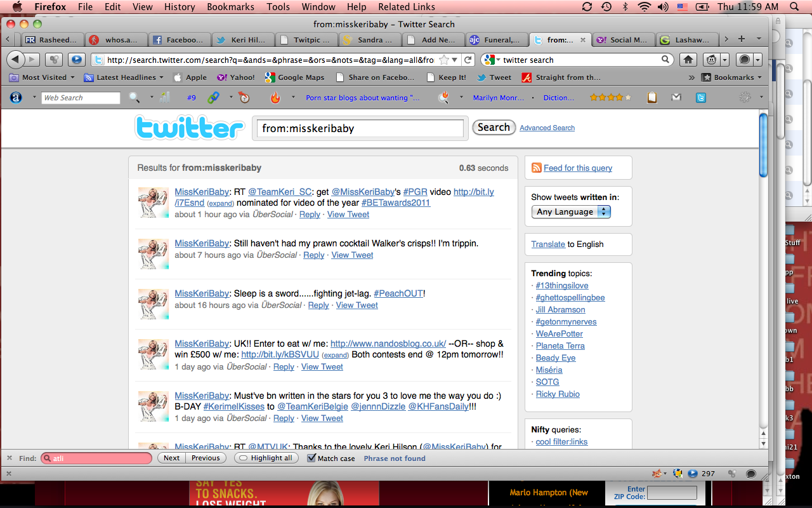Image resolution: width=812 pixels, height=508 pixels.
Task: Click the four-star rating in the toolbar
Action: [610, 98]
